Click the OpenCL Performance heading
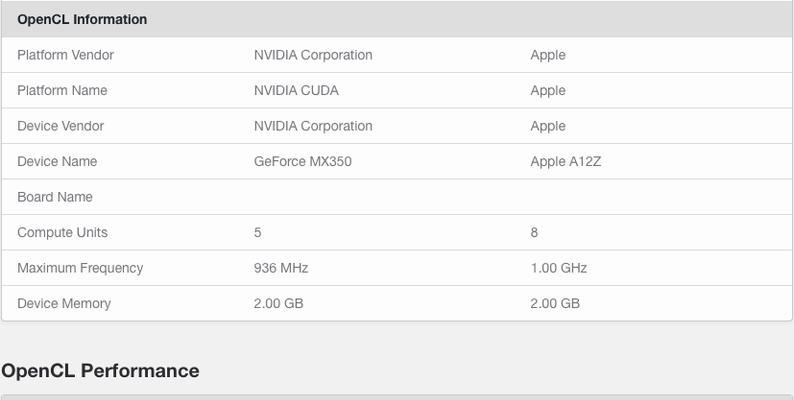The height and width of the screenshot is (400, 794). click(x=100, y=371)
